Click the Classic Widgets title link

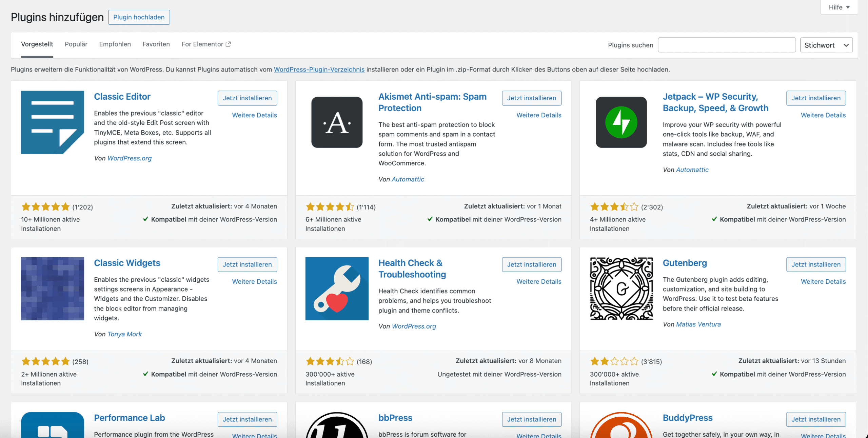(x=127, y=263)
